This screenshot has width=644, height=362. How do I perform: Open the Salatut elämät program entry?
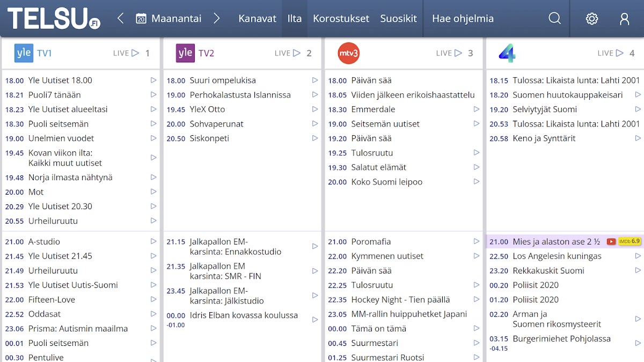coord(378,167)
